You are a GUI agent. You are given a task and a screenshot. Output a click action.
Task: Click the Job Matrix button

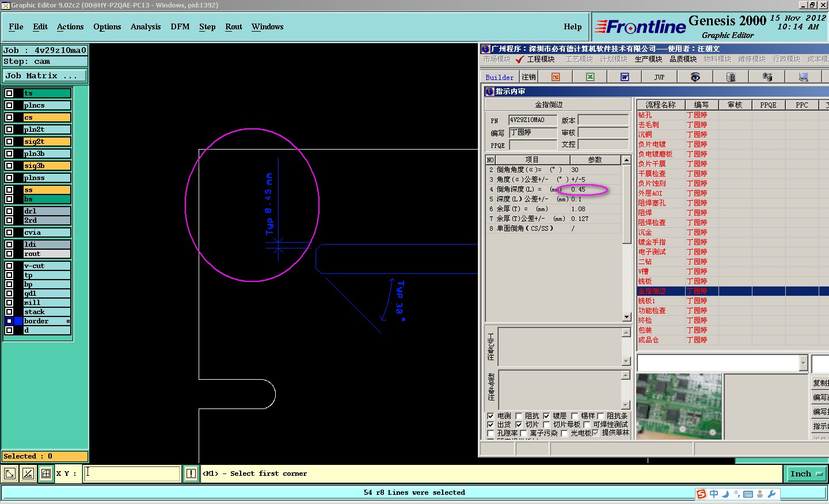45,75
